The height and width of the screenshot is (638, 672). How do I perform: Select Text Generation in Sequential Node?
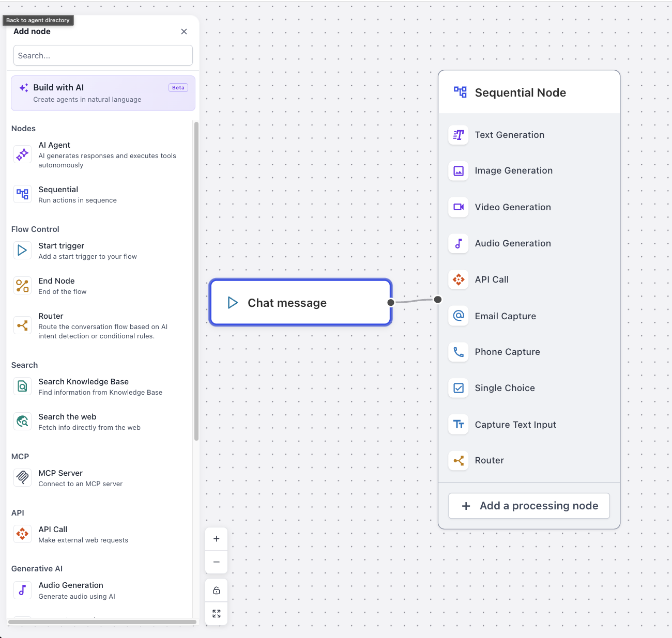[509, 135]
